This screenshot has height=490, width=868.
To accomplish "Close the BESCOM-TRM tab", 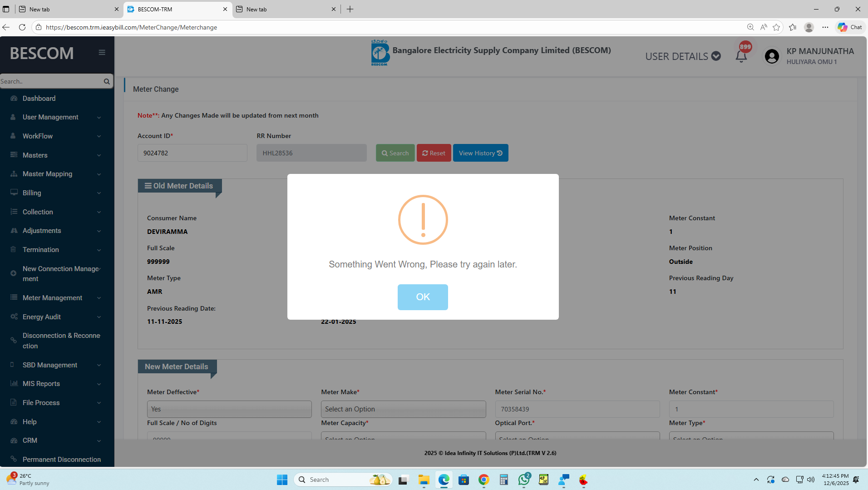I will pyautogui.click(x=225, y=9).
